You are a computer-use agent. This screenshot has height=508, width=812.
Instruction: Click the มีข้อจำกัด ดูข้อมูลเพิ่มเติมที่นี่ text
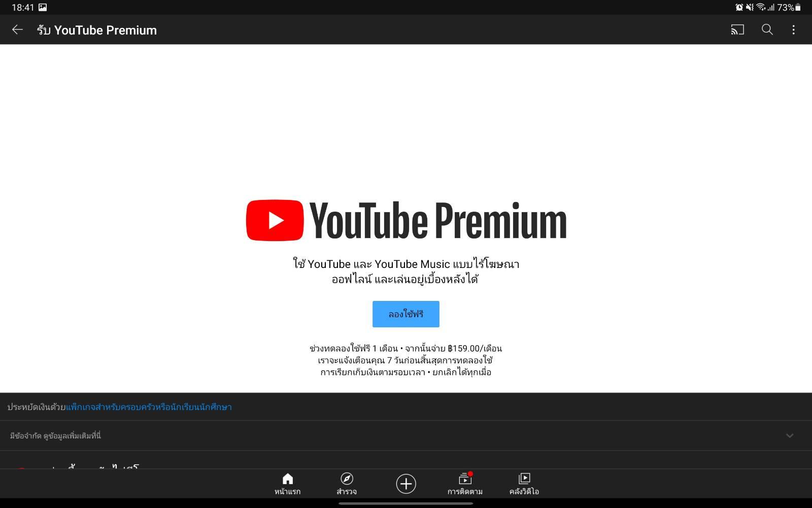pyautogui.click(x=55, y=435)
